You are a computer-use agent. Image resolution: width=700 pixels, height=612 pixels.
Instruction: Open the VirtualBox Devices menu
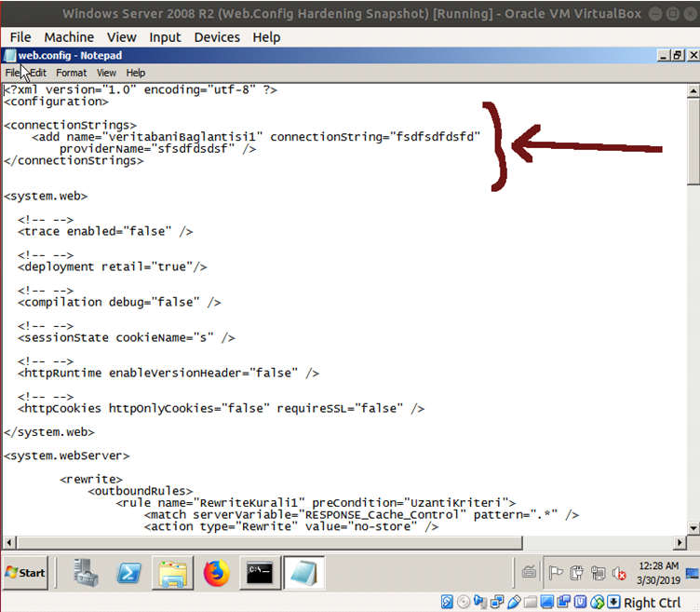pyautogui.click(x=217, y=37)
